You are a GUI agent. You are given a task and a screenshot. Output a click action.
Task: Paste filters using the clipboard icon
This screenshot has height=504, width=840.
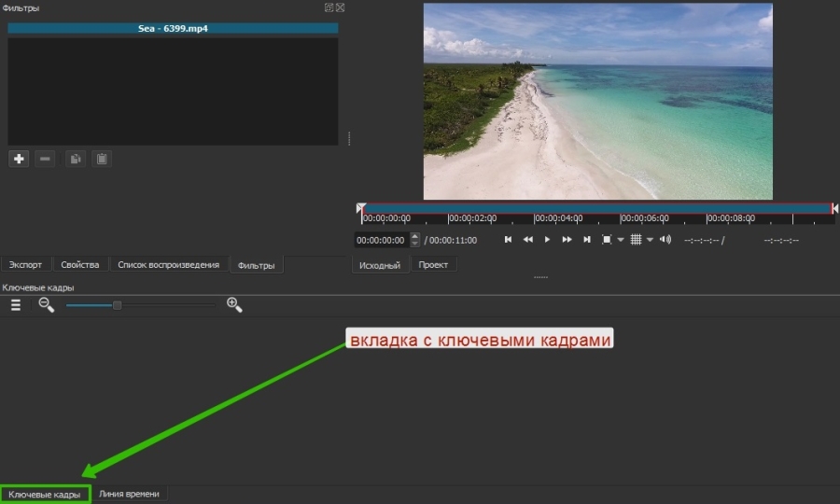[x=102, y=159]
